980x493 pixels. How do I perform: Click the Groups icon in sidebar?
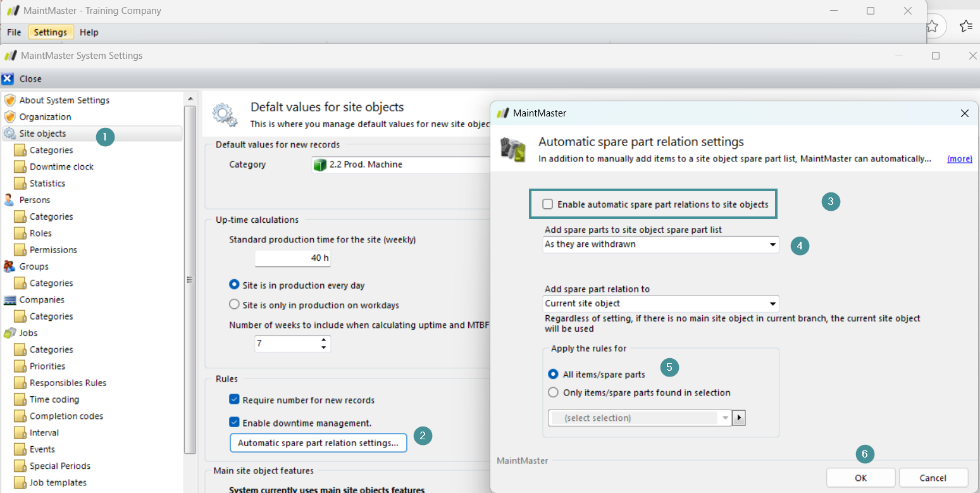9,266
